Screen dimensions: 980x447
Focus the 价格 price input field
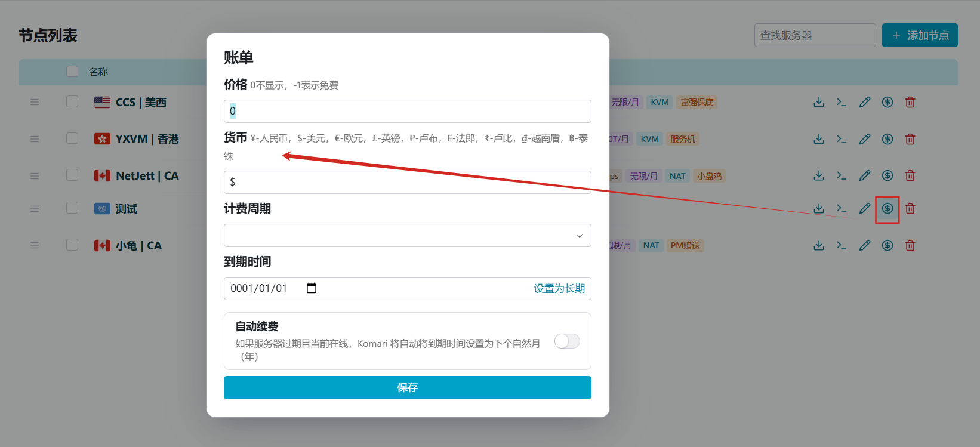(407, 111)
